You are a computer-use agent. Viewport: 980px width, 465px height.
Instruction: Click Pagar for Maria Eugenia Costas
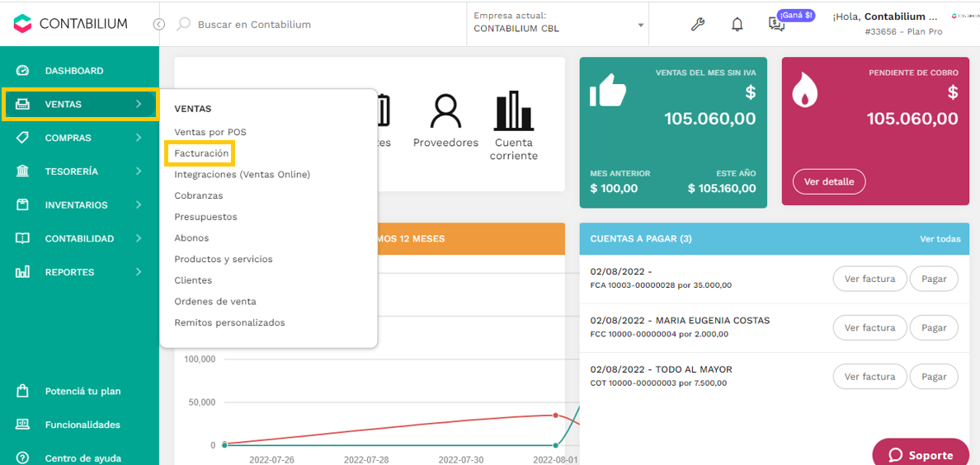pyautogui.click(x=934, y=327)
